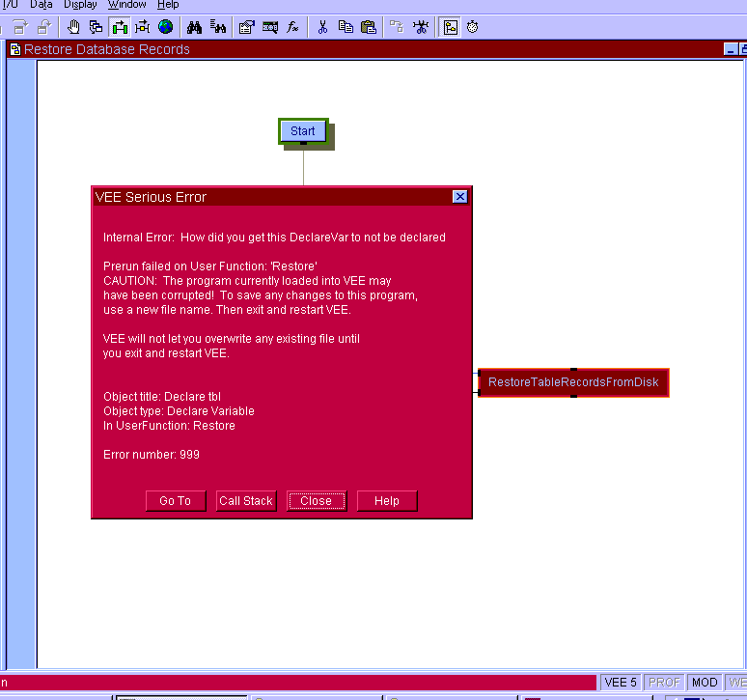Open the Help menu

coord(168,5)
